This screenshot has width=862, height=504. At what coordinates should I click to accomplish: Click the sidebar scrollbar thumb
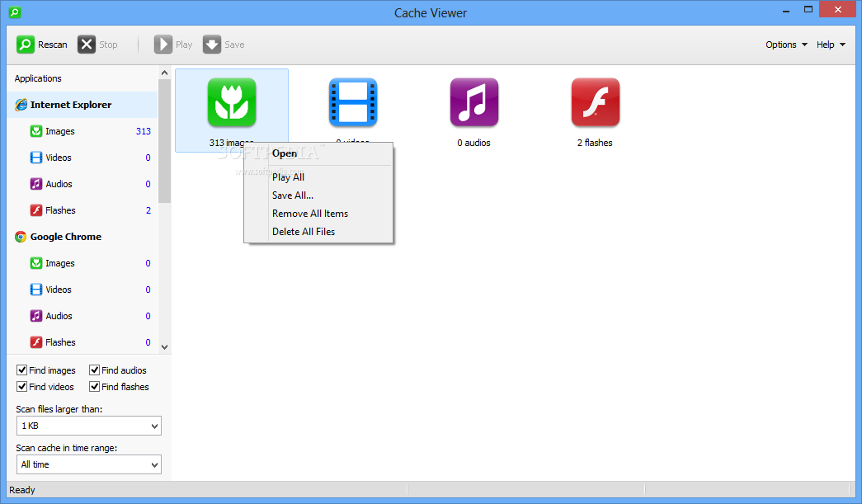164,141
